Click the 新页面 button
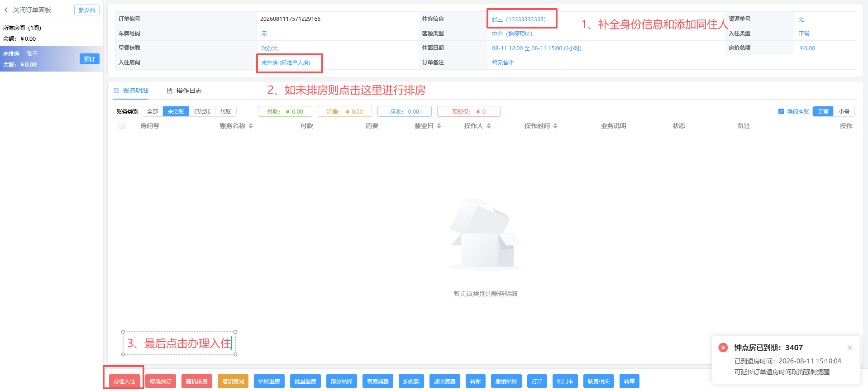 point(87,10)
